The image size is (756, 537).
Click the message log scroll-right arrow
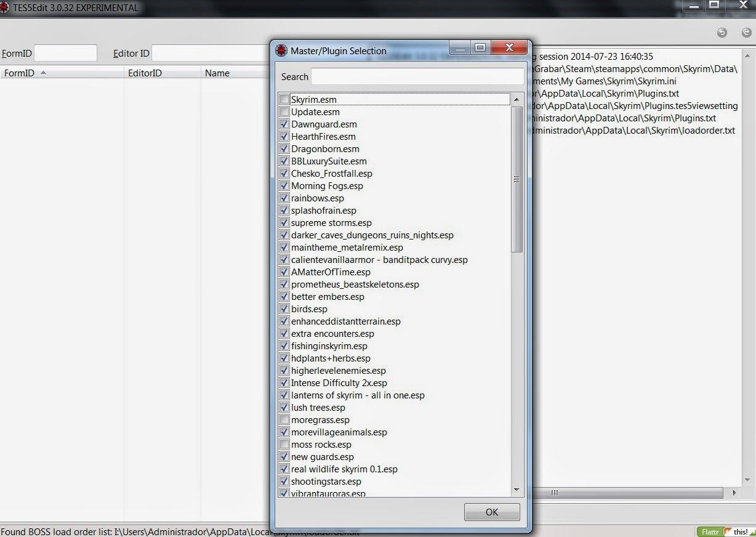coord(734,493)
